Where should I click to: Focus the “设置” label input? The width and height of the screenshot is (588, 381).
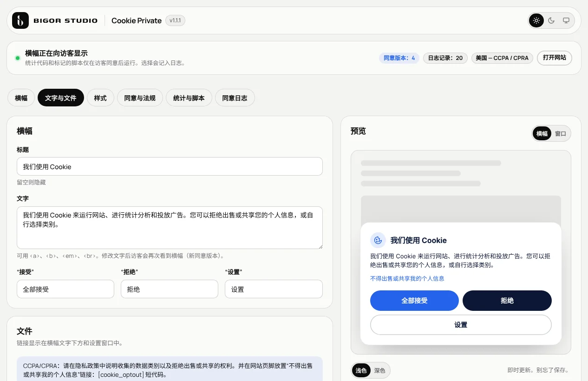pos(274,289)
